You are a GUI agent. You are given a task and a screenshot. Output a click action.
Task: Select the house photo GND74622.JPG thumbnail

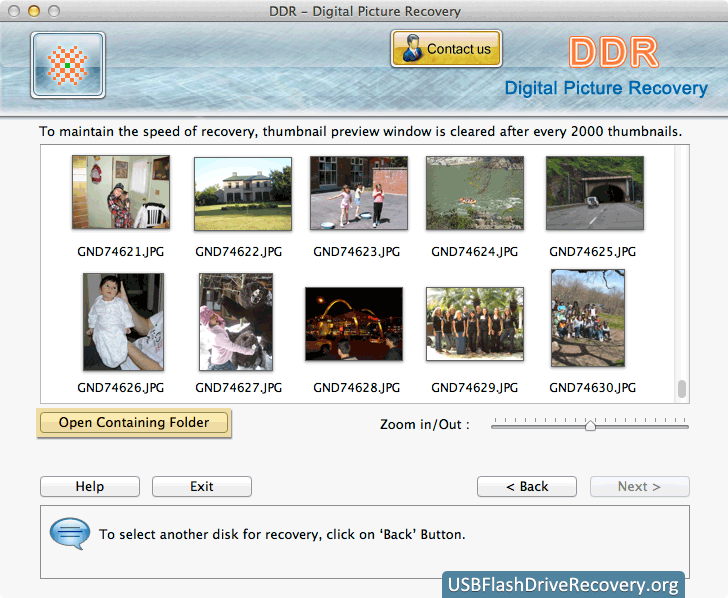tap(243, 194)
